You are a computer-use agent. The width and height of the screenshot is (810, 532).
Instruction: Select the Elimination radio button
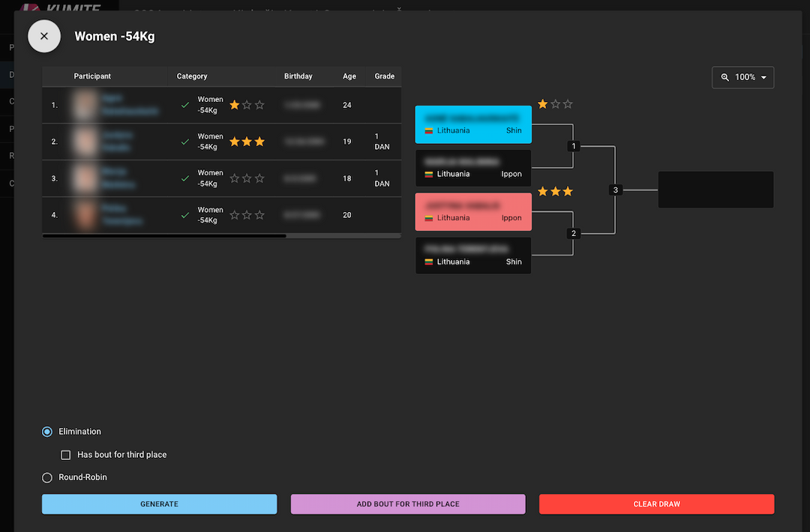coord(47,432)
